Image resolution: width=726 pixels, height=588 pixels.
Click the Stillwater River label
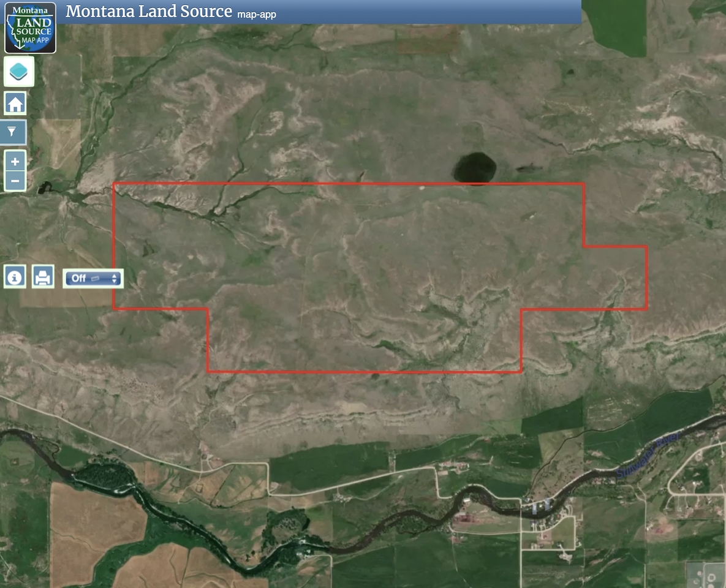click(648, 454)
